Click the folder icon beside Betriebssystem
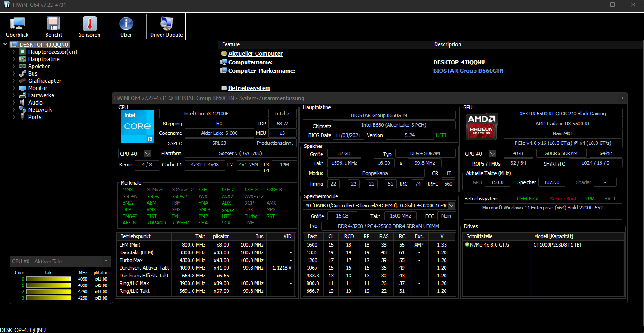The height and width of the screenshot is (333, 644). (224, 88)
